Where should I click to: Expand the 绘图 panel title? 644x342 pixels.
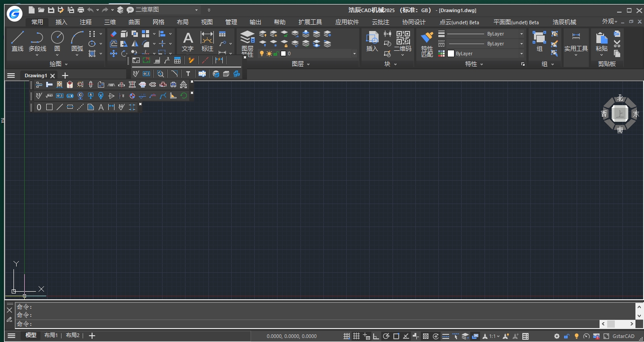pos(58,64)
